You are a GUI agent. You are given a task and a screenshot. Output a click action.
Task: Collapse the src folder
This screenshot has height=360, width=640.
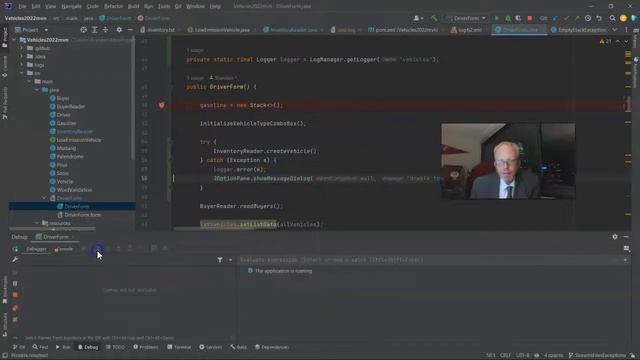click(22, 73)
